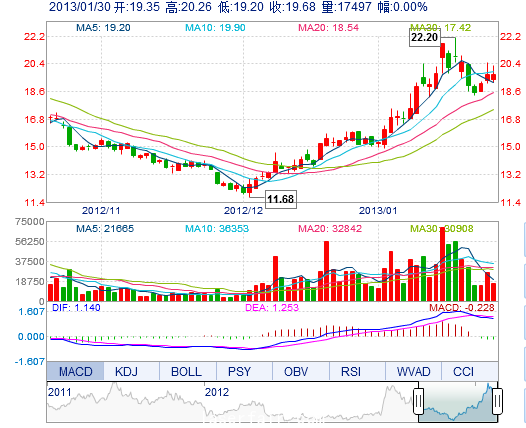
Task: Click the MA10: 19.90 price legend
Action: coord(215,28)
